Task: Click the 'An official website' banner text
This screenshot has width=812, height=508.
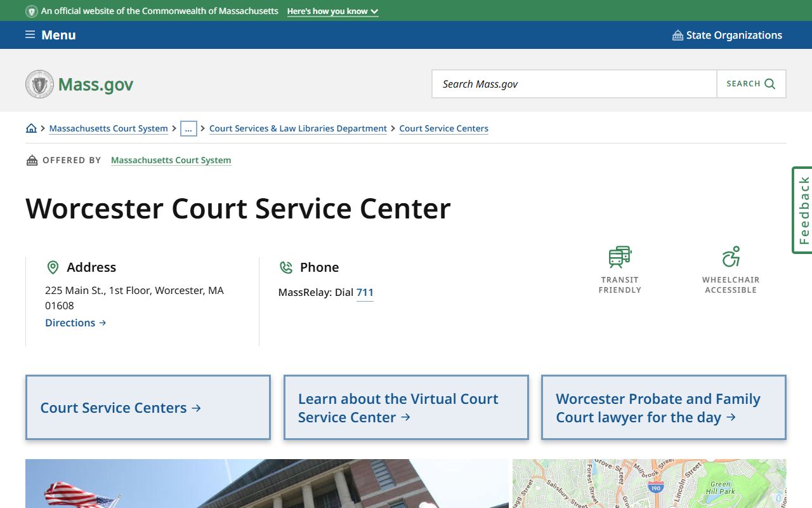Action: (x=160, y=11)
